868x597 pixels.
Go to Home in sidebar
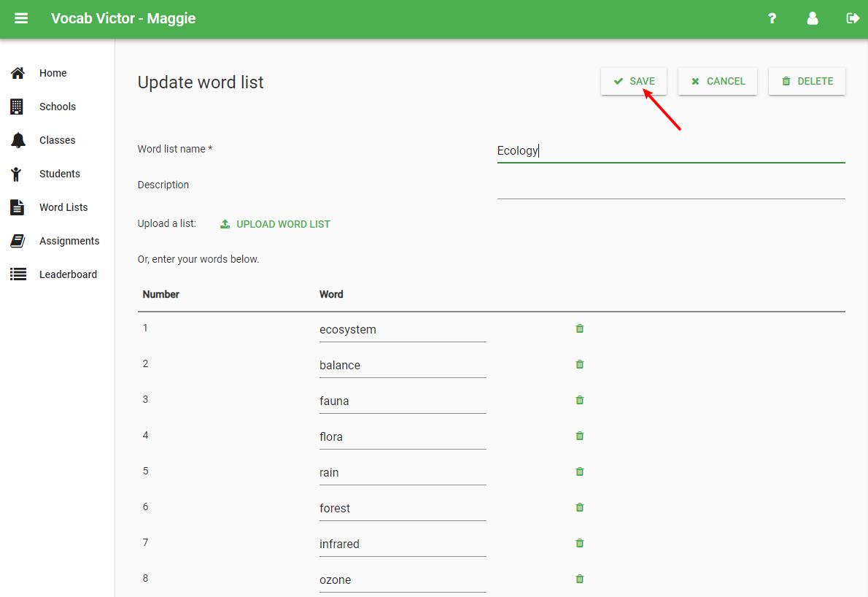pos(53,73)
